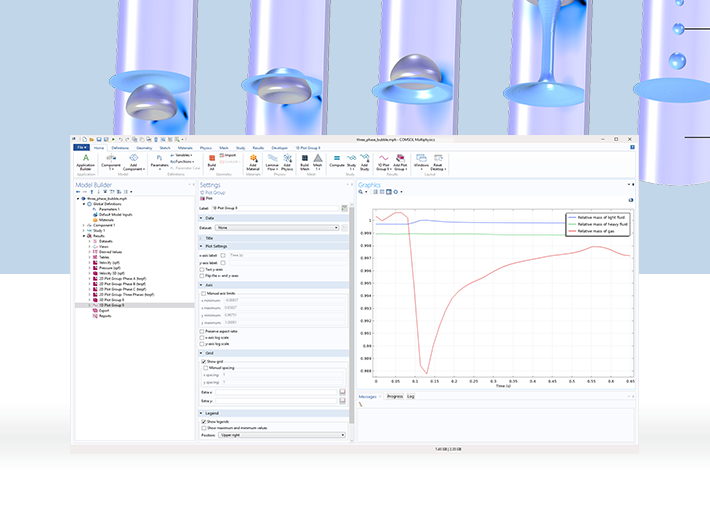710x523 pixels.
Task: Click the Graphics zoom tool icon
Action: pos(361,192)
